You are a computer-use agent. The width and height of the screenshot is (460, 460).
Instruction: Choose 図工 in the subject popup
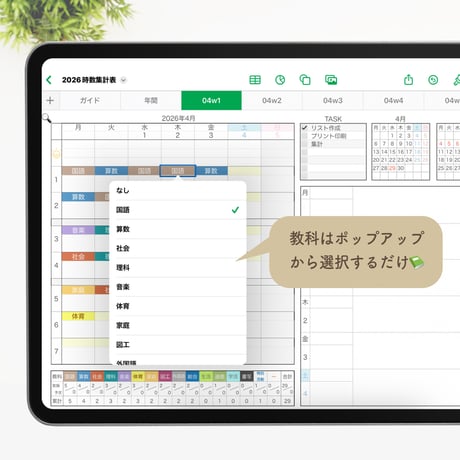tap(178, 345)
